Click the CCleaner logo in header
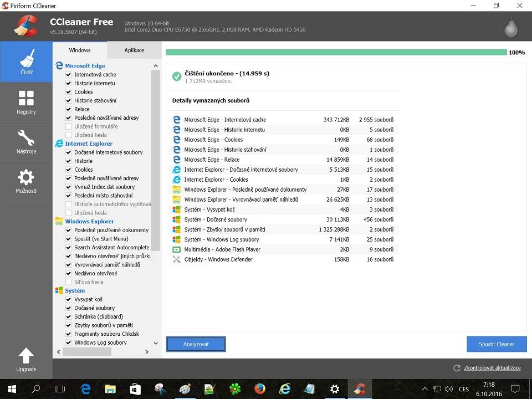The width and height of the screenshot is (532, 399). [x=26, y=26]
